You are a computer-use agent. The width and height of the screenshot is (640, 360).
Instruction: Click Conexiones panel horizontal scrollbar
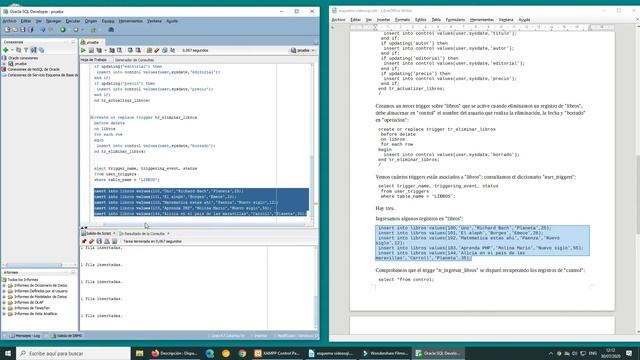click(x=33, y=265)
